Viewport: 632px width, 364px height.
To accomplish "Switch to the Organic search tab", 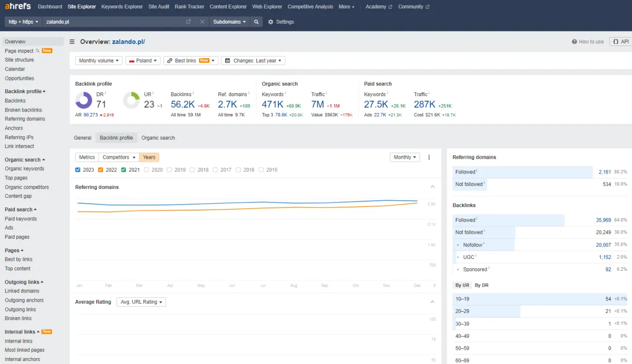I will pos(158,138).
